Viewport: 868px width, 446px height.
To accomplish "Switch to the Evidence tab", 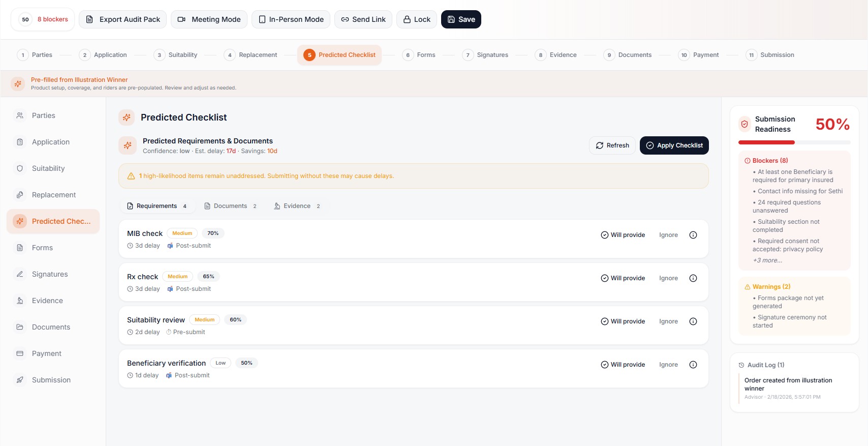I will click(x=297, y=206).
